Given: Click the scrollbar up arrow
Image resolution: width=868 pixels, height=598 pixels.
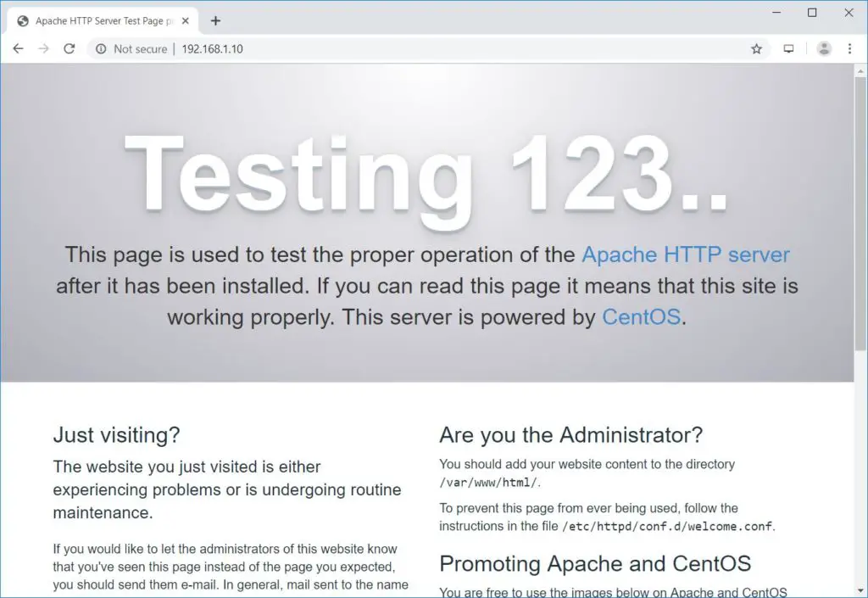Looking at the screenshot, I should 860,71.
